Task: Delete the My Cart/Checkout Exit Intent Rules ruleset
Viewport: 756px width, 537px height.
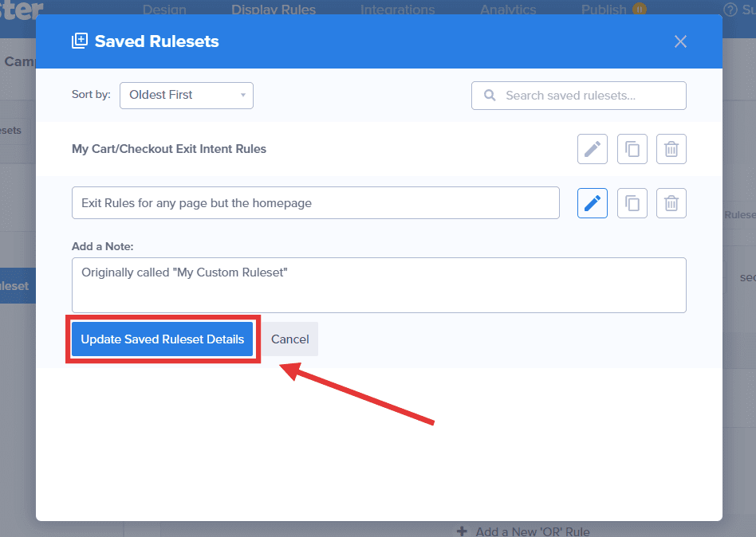Action: point(671,149)
